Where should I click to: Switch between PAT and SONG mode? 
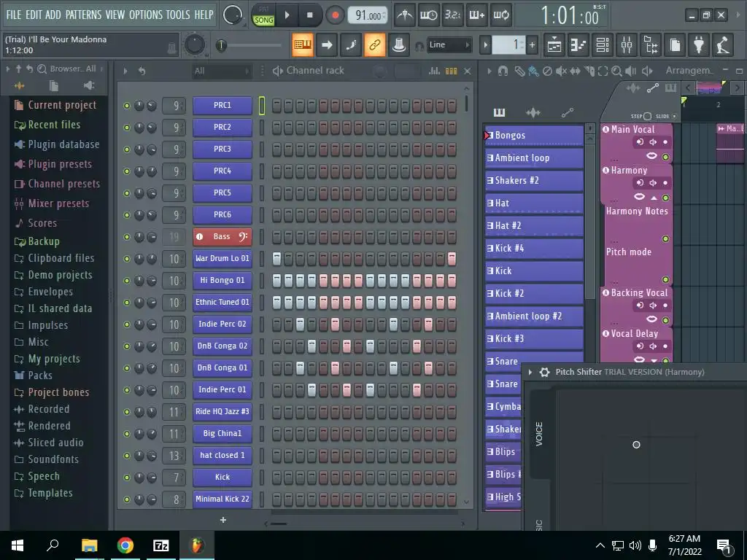tap(263, 15)
